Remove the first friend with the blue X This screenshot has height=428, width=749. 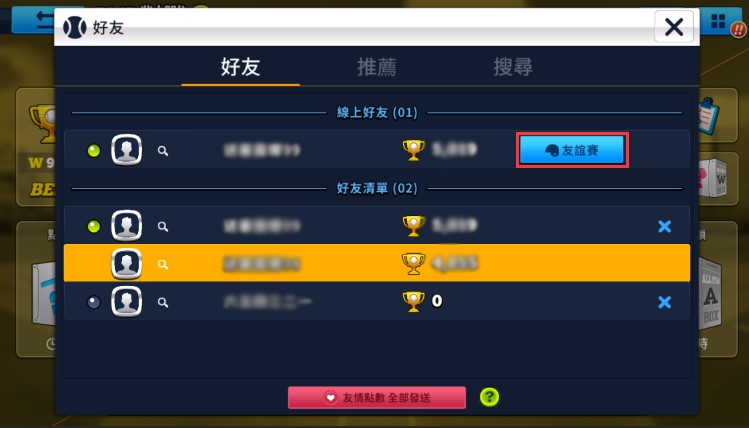pyautogui.click(x=664, y=226)
